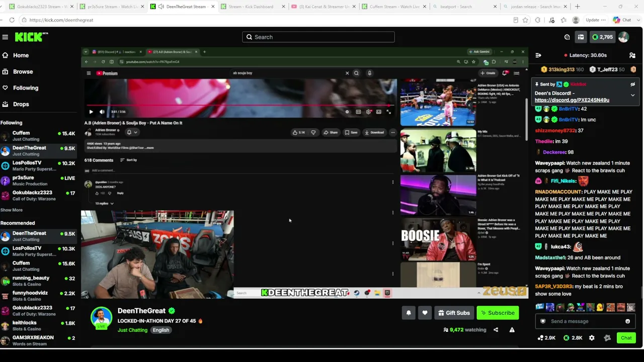
Task: Favorite this page with the star icon
Action: tap(525, 20)
